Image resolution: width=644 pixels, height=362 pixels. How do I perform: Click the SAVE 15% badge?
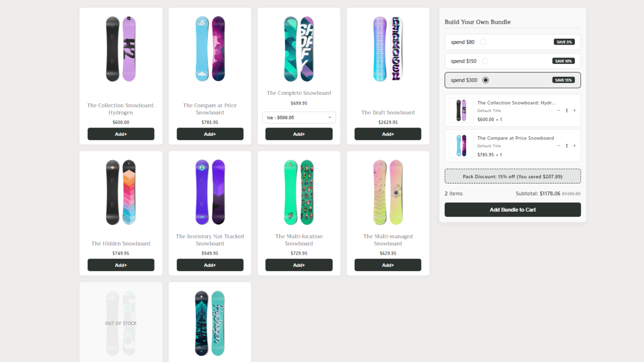pyautogui.click(x=563, y=80)
